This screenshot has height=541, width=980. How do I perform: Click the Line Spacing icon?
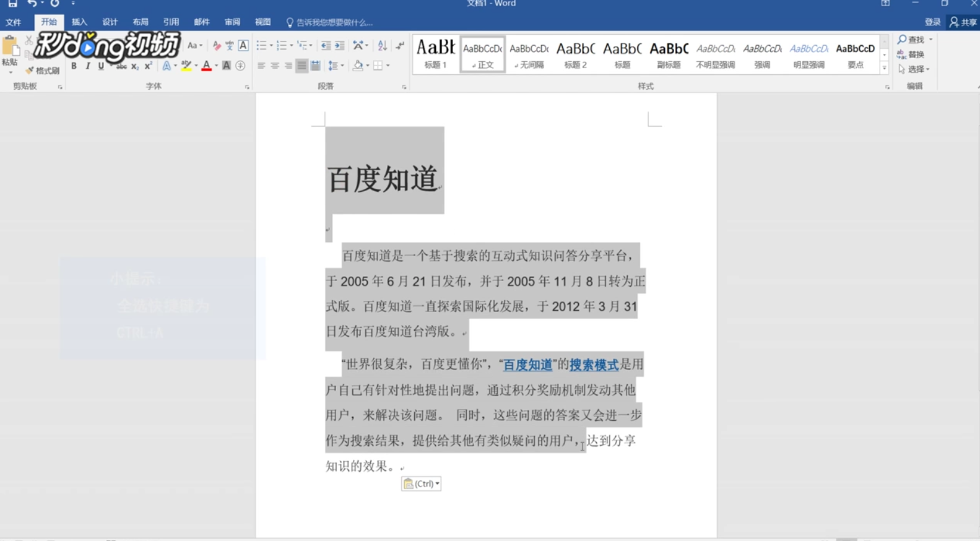point(334,66)
